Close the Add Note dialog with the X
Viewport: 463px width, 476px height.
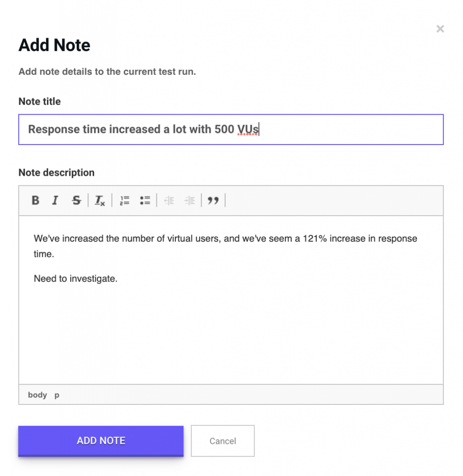pyautogui.click(x=440, y=29)
